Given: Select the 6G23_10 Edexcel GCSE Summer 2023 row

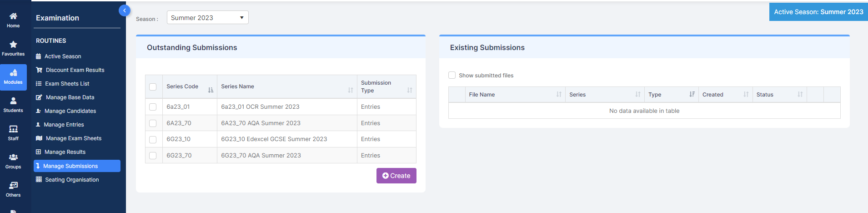Looking at the screenshot, I should click(281, 139).
